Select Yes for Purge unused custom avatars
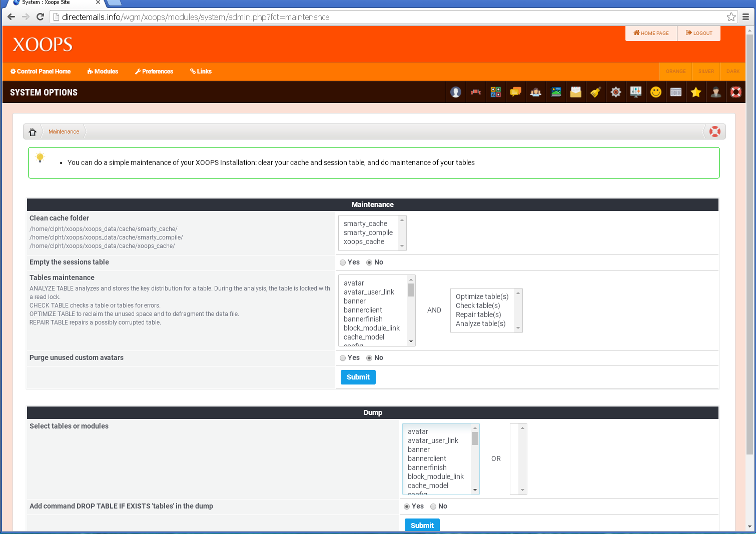This screenshot has height=534, width=756. tap(343, 358)
